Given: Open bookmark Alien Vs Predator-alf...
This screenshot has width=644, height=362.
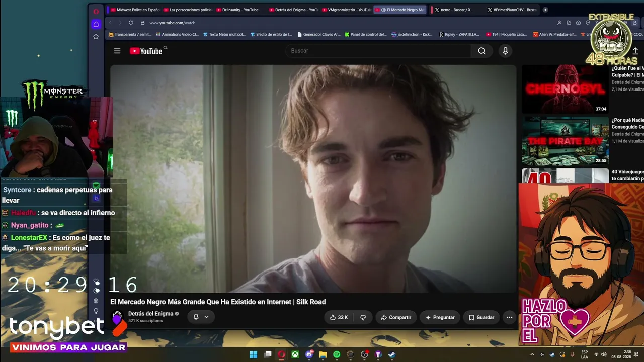Looking at the screenshot, I should [554, 35].
